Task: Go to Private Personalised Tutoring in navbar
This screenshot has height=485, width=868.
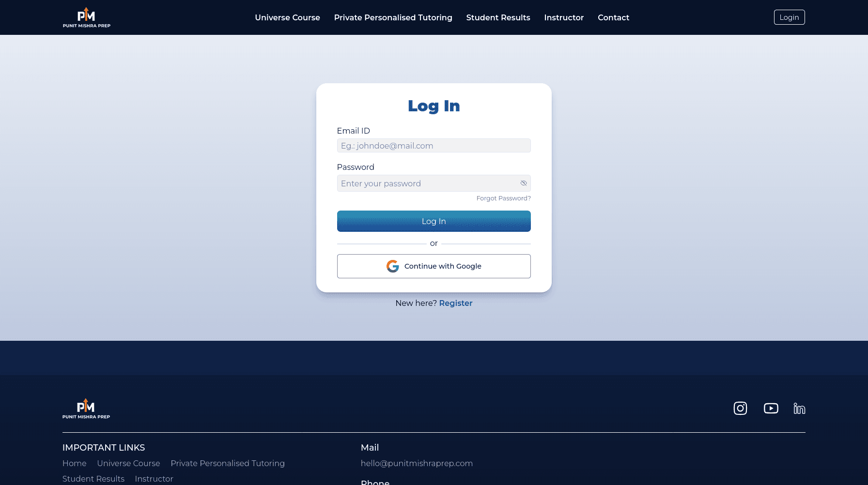Action: click(x=393, y=17)
